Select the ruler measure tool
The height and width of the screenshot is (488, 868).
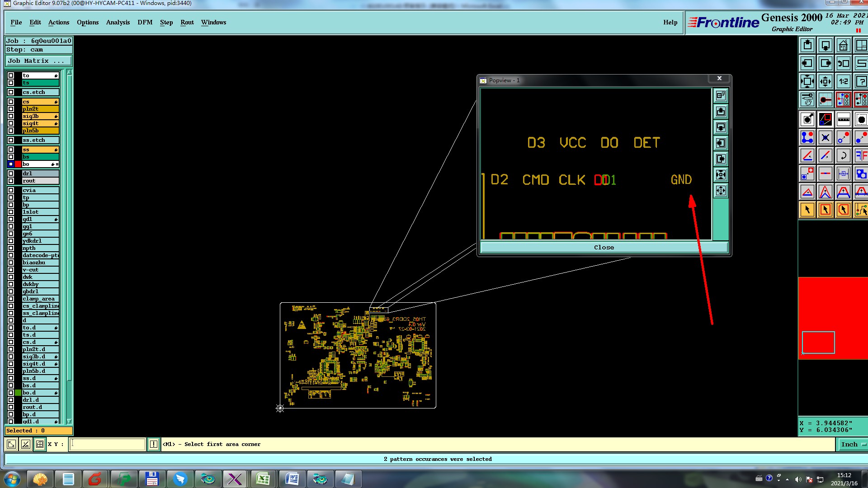(x=843, y=119)
